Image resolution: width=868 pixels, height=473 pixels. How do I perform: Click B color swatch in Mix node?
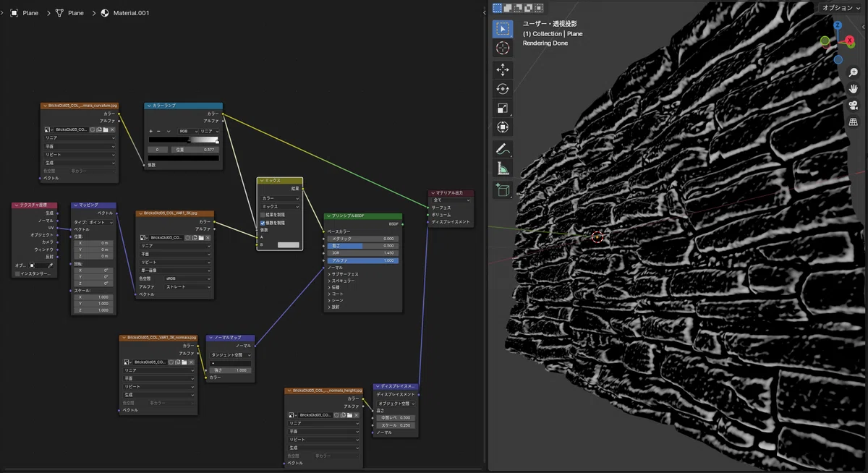(289, 245)
